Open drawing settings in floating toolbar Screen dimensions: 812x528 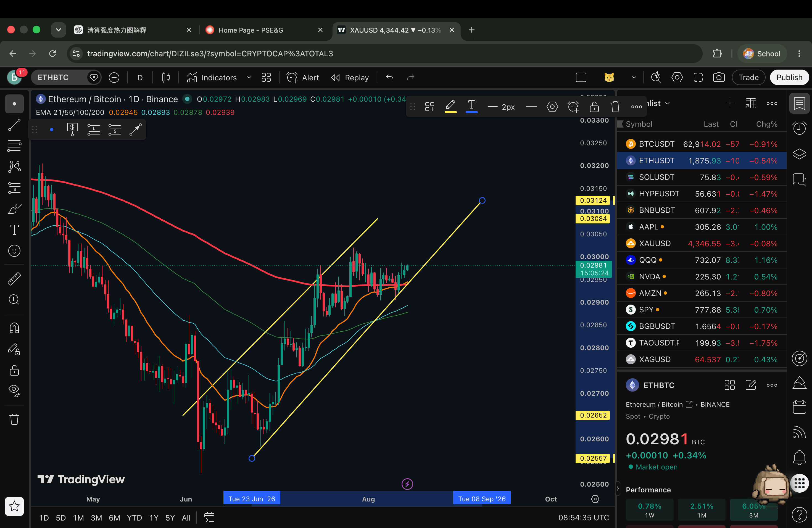coord(552,106)
